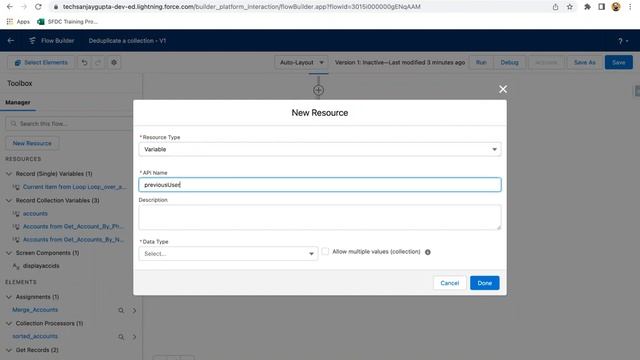This screenshot has height=360, width=640.
Task: Bookmark this page with the star icon
Action: click(570, 7)
